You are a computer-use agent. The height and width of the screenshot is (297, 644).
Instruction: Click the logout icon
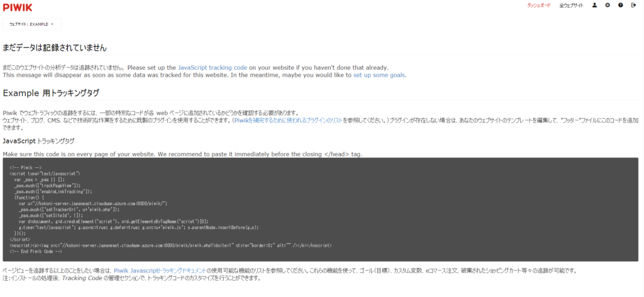click(633, 5)
